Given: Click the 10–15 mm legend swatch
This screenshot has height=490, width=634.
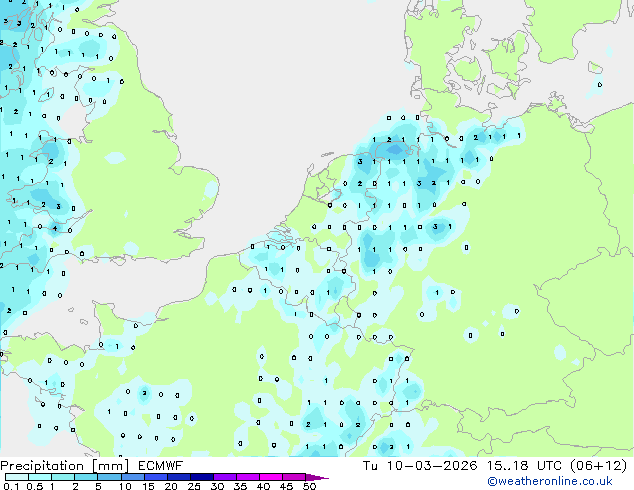Looking at the screenshot, I should tap(133, 477).
